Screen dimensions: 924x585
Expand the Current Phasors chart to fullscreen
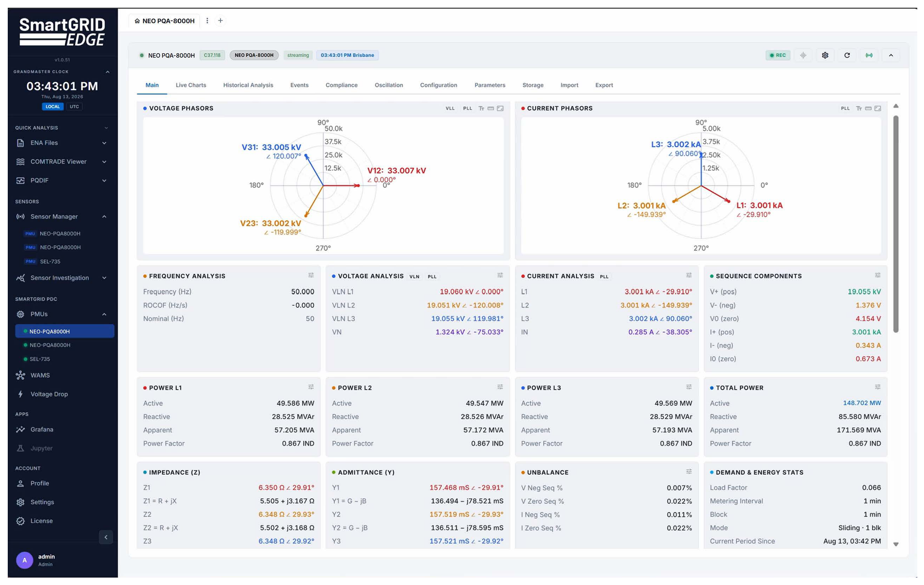(877, 109)
